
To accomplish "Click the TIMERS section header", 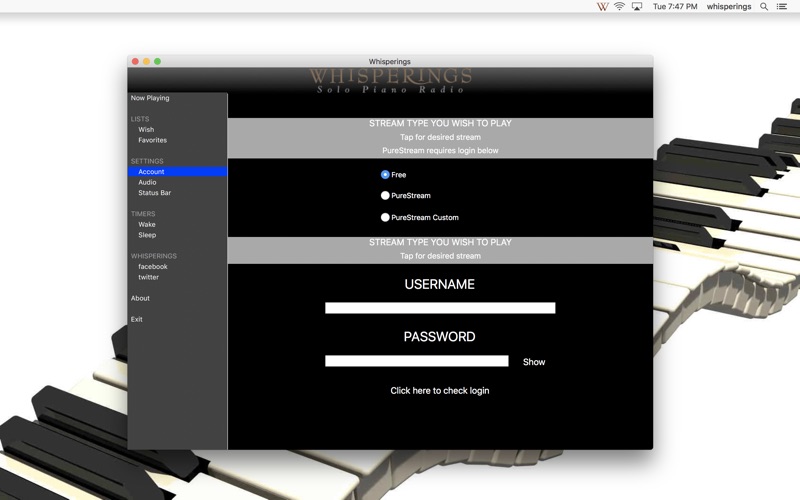I will click(143, 214).
